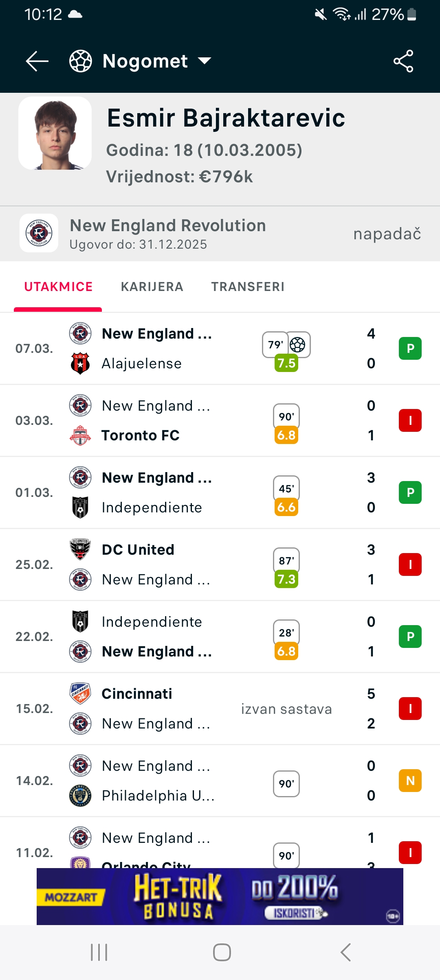Tap the goal ball icon at 79'

coord(297,345)
